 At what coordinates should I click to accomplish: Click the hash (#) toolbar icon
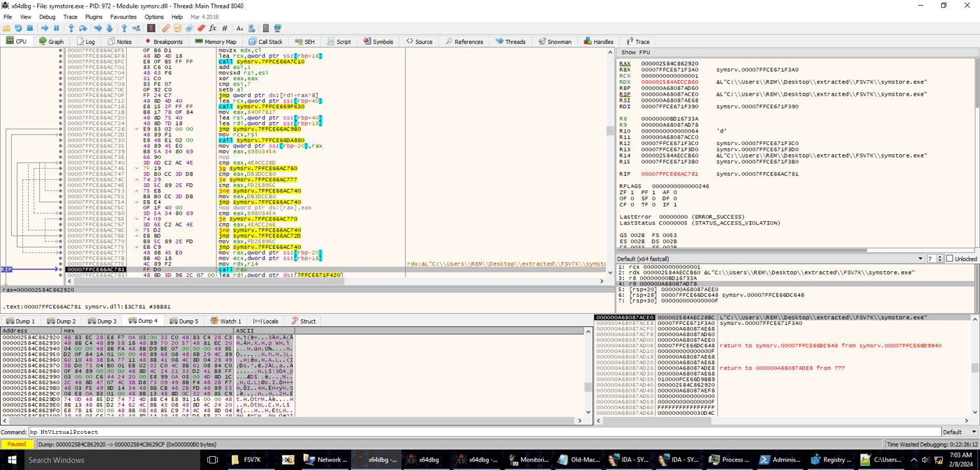pos(225,28)
